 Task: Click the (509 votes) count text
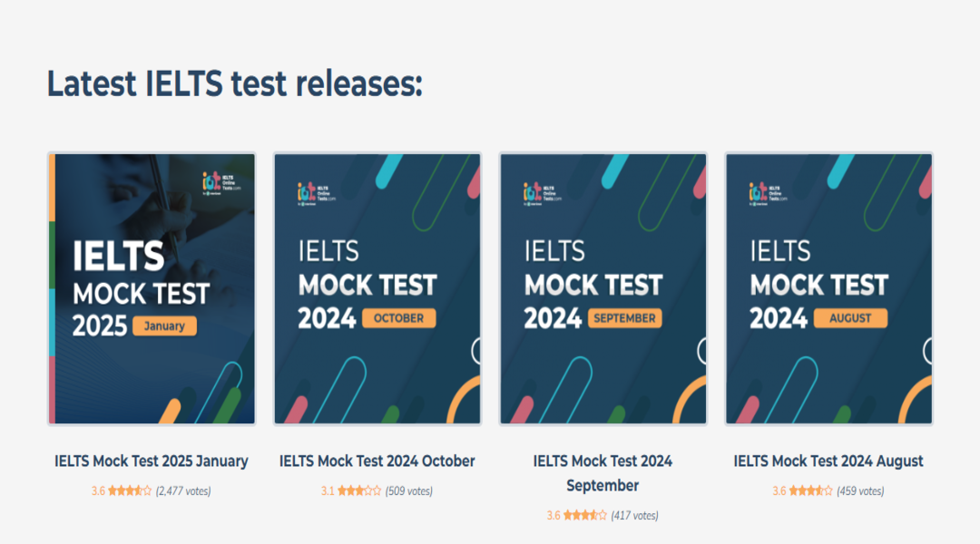point(408,491)
